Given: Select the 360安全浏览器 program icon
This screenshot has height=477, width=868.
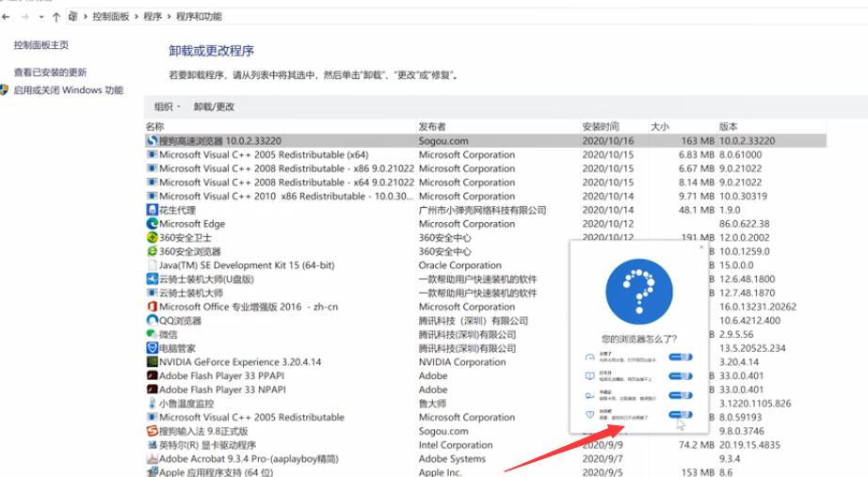Looking at the screenshot, I should (x=153, y=251).
